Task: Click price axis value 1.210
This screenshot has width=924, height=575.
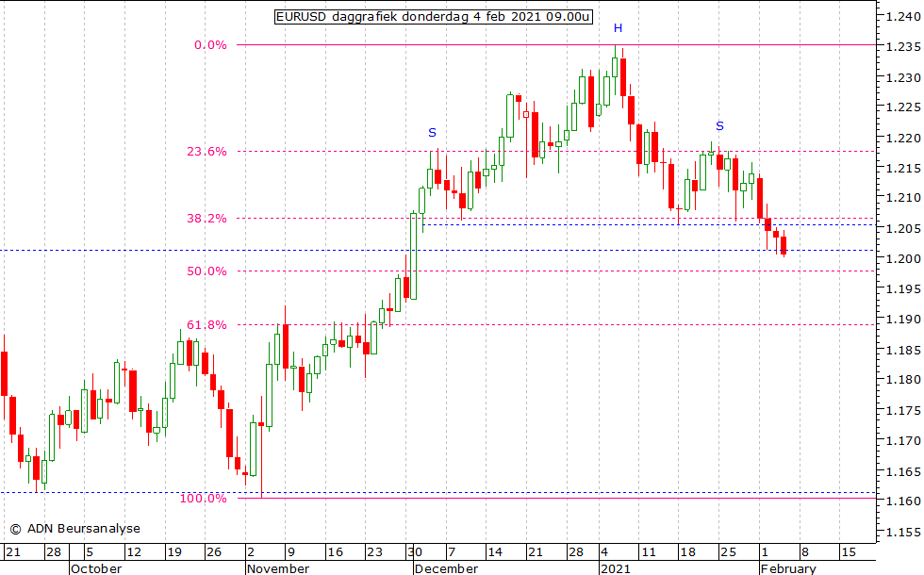Action: coord(904,198)
